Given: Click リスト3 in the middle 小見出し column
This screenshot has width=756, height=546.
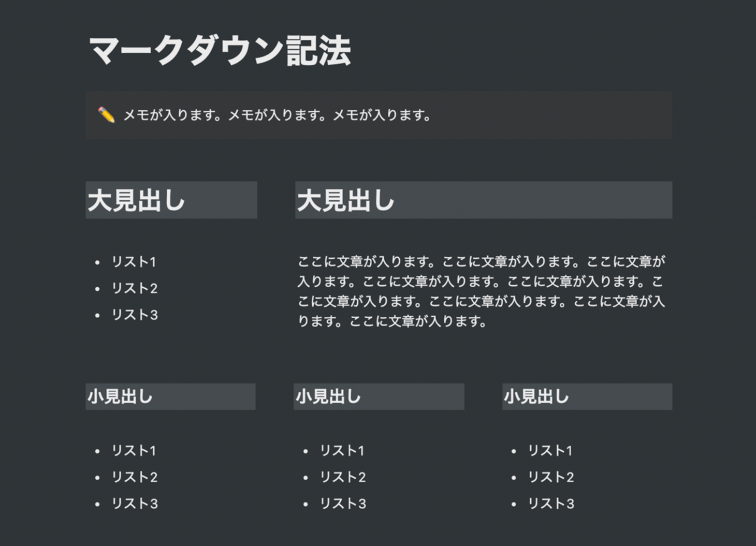Looking at the screenshot, I should point(343,504).
